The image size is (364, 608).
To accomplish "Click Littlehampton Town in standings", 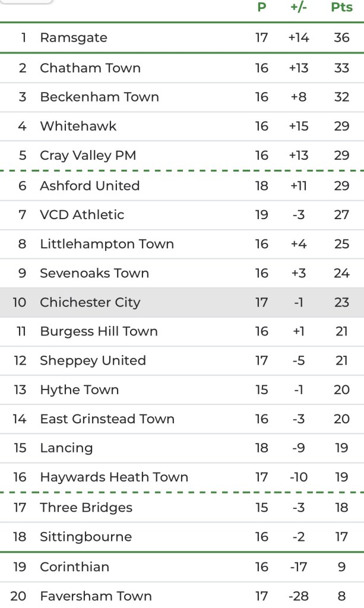I will point(107,244).
